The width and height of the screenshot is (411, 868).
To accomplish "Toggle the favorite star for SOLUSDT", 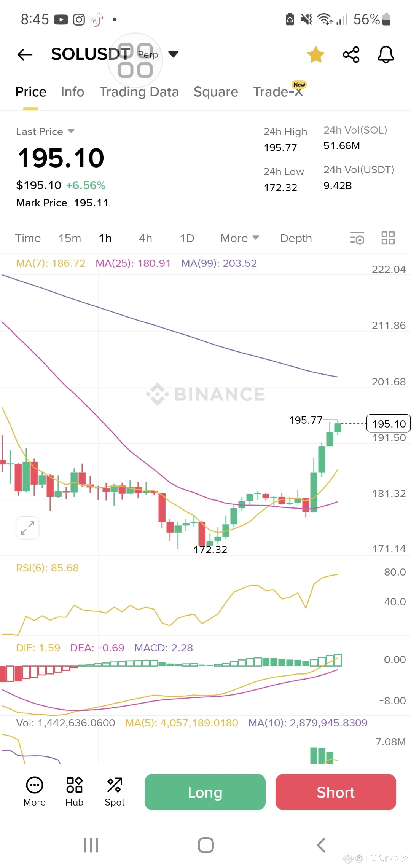I will [316, 54].
